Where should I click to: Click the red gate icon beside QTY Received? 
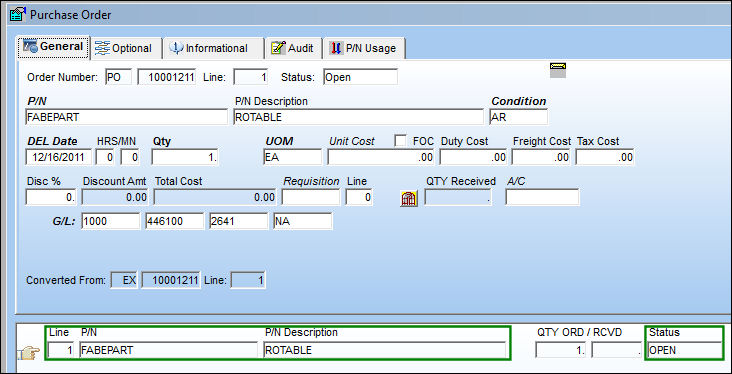409,198
